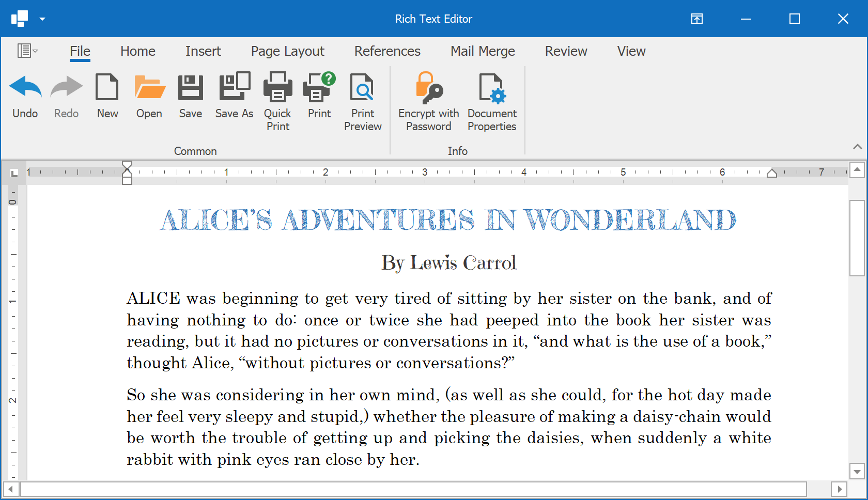This screenshot has width=868, height=500.
Task: Run Quick Print from the ribbon
Action: coord(277,87)
